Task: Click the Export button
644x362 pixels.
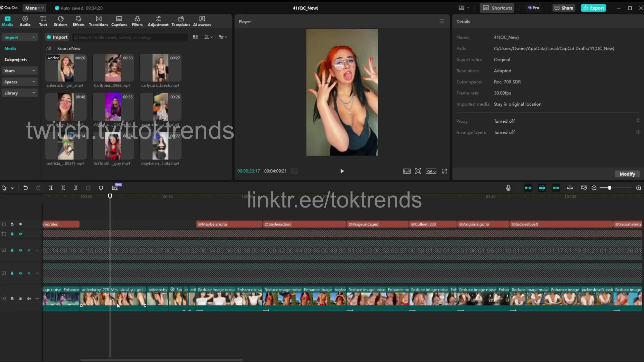Action: click(x=593, y=8)
